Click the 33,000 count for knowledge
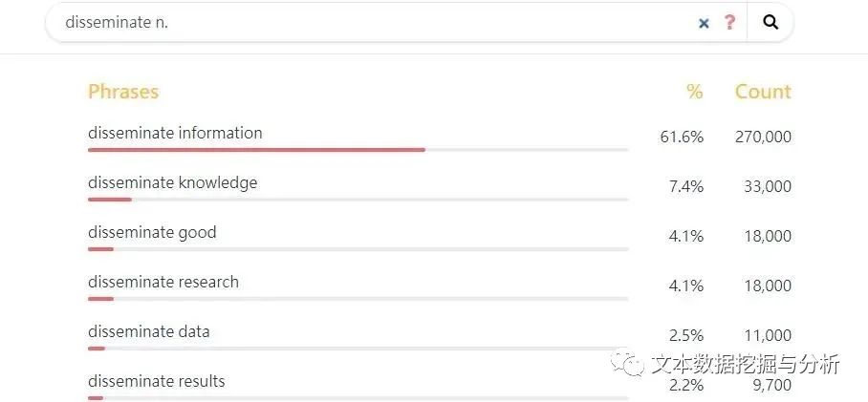The width and height of the screenshot is (868, 402). (x=768, y=186)
